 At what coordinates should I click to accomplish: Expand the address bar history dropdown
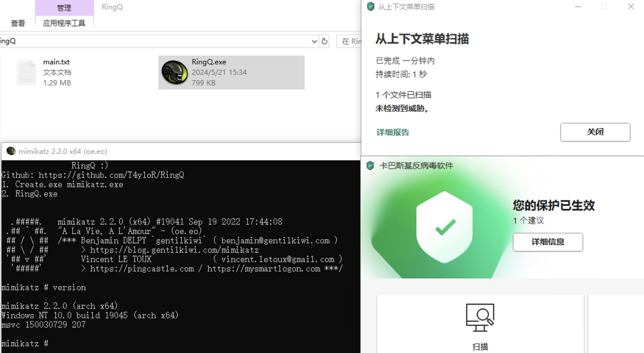pos(314,41)
